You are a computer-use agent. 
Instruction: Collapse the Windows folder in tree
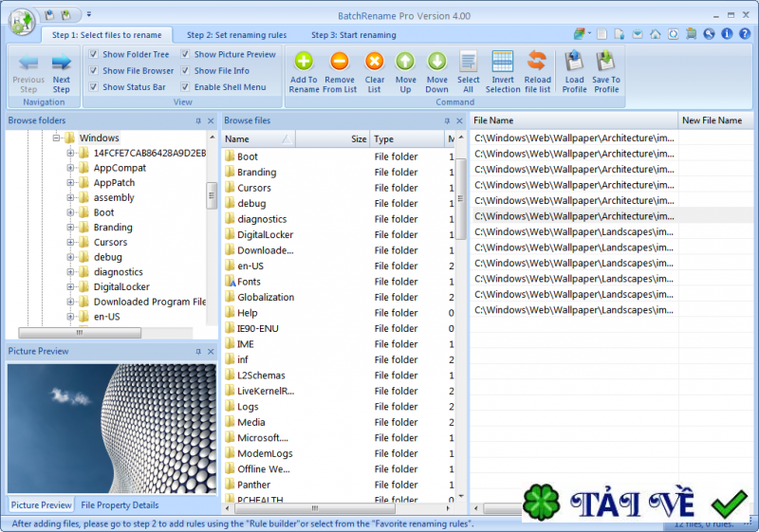(56, 138)
